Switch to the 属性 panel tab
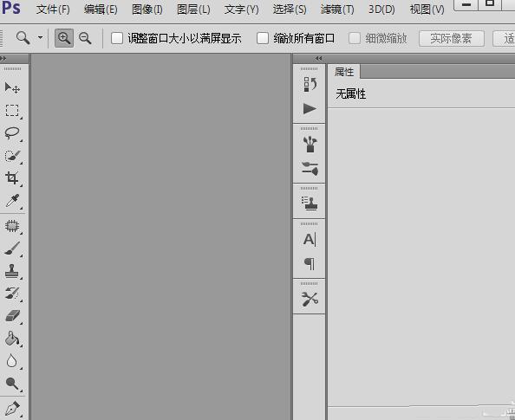Viewport: 515px width, 420px height. [344, 72]
